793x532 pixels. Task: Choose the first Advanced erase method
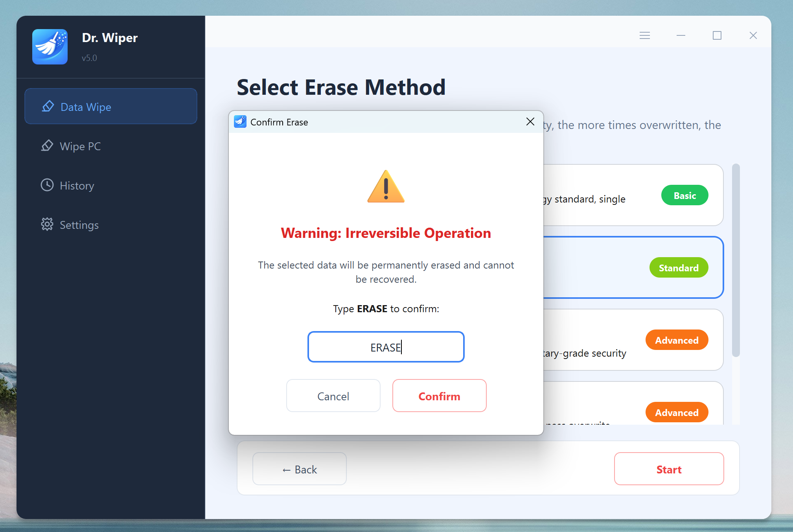tap(677, 340)
